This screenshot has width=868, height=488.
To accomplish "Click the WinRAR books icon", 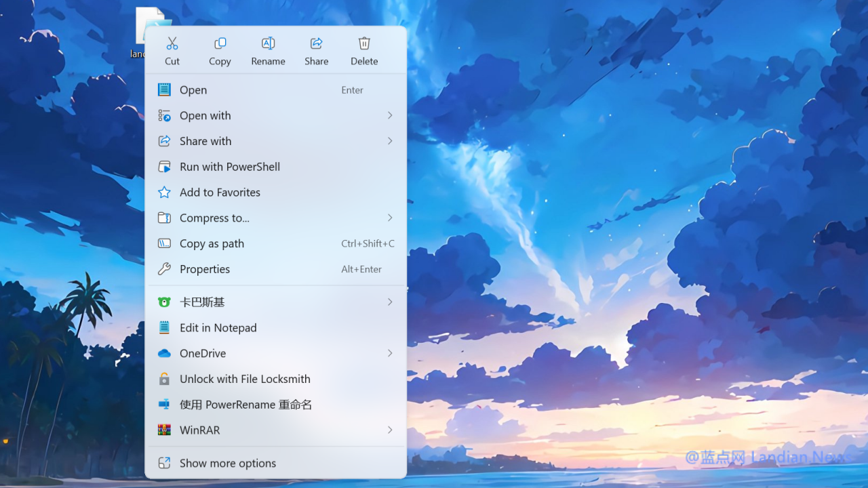I will click(x=164, y=430).
